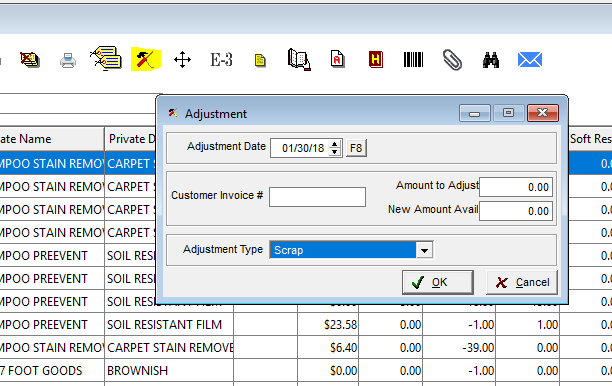This screenshot has height=386, width=612.
Task: Decrease Adjustment Date with down spinner arrow
Action: point(334,152)
